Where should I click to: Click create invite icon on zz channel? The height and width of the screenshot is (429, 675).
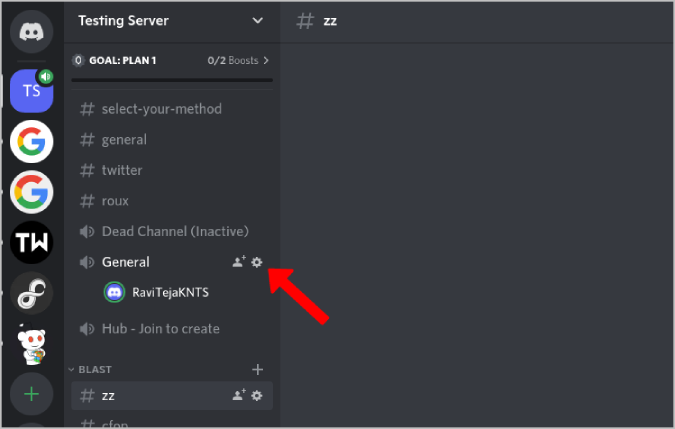pyautogui.click(x=238, y=396)
